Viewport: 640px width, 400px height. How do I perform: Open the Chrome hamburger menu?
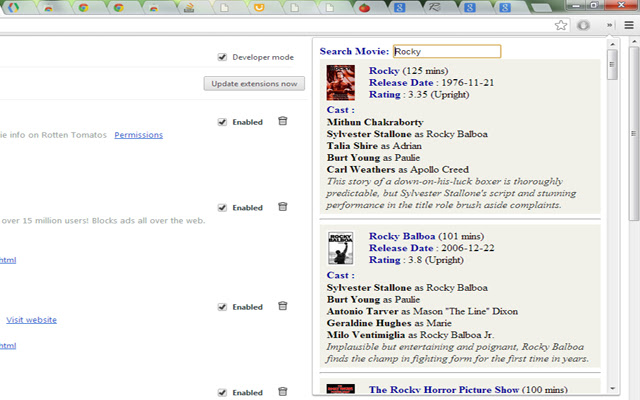[629, 25]
